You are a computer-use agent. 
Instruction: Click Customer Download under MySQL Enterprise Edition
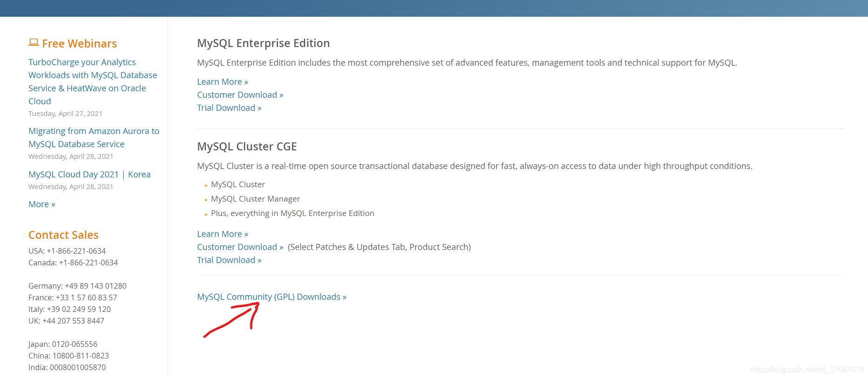tap(240, 94)
